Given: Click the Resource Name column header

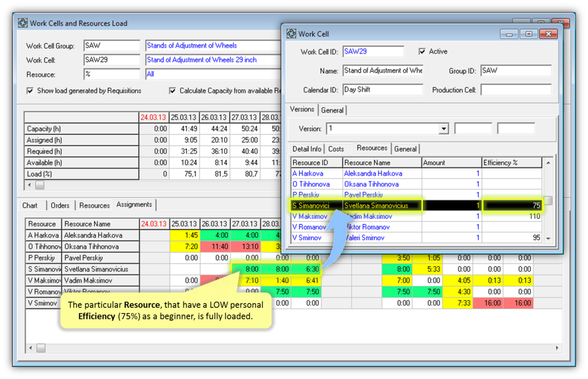Looking at the screenshot, I should (x=381, y=163).
